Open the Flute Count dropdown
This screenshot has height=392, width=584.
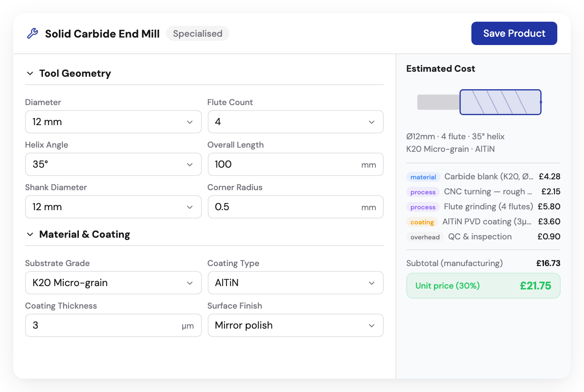(x=295, y=122)
